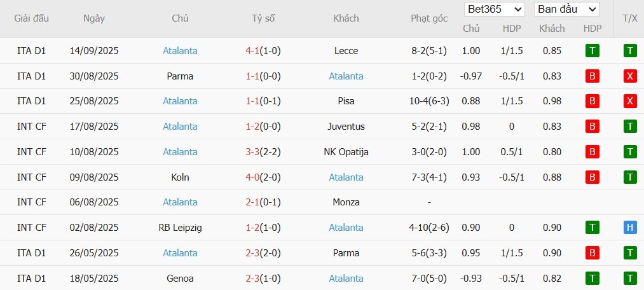The width and height of the screenshot is (644, 290).
Task: Click the Tỷ số column header
Action: 263,18
